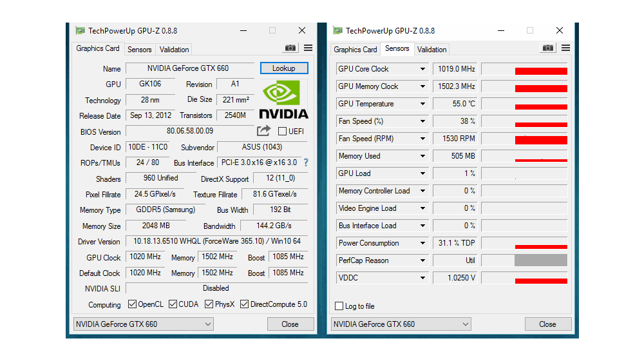644x363 pixels.
Task: Click the 1530 RPM fan value
Action: (455, 139)
